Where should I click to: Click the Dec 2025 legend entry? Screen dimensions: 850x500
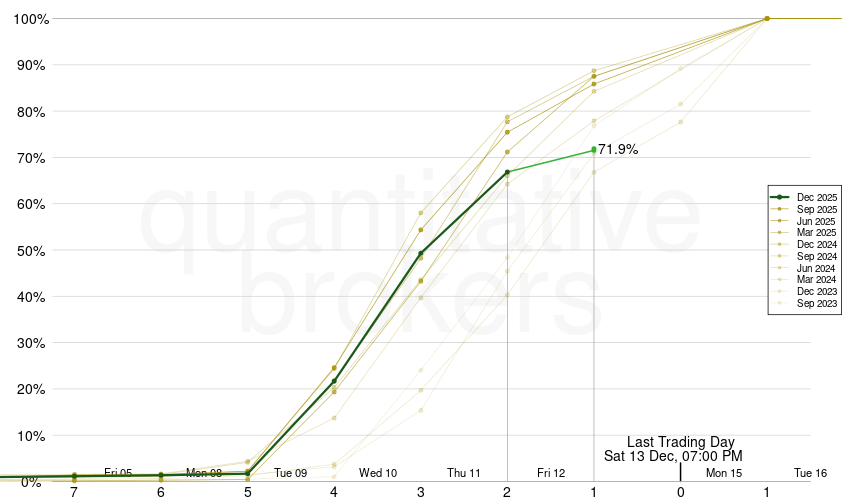coord(816,198)
